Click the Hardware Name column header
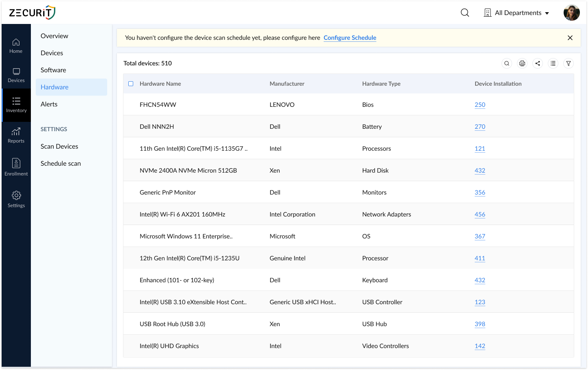This screenshot has width=588, height=370. [x=160, y=84]
